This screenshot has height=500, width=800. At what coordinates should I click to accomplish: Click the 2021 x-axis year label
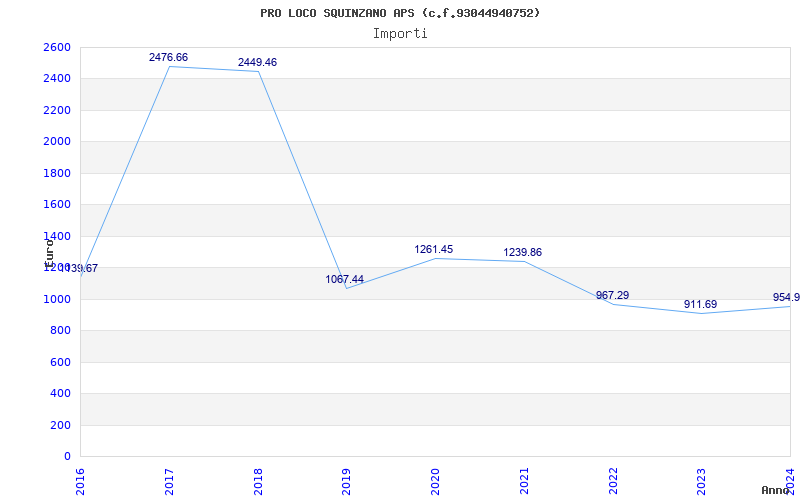click(x=524, y=481)
